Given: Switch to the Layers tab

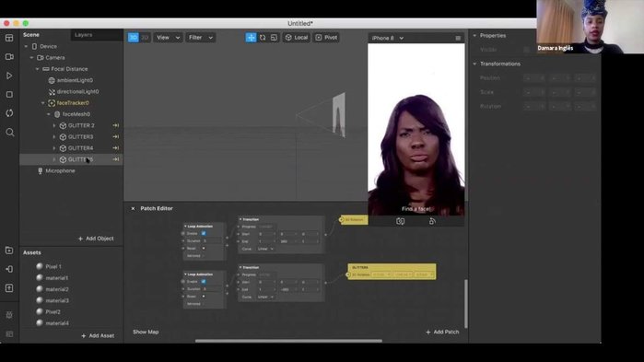Looking at the screenshot, I should [x=83, y=35].
